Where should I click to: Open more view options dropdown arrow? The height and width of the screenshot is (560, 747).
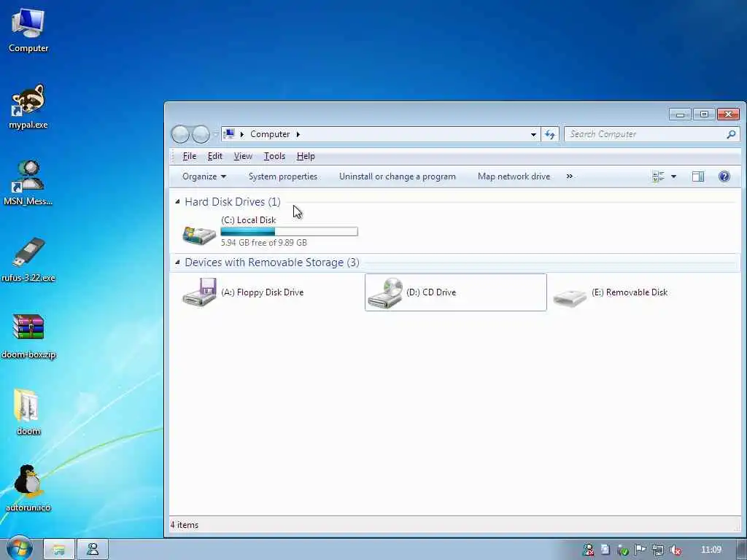coord(673,176)
